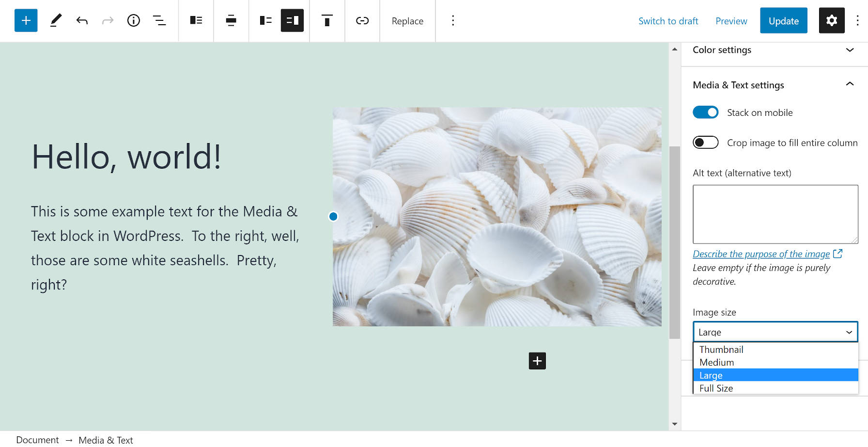The height and width of the screenshot is (447, 868).
Task: Insert a link on the media
Action: click(362, 20)
